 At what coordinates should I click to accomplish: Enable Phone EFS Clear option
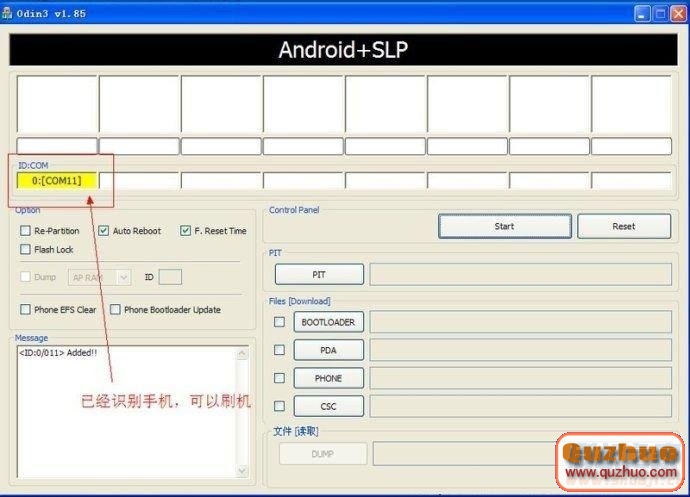point(26,309)
